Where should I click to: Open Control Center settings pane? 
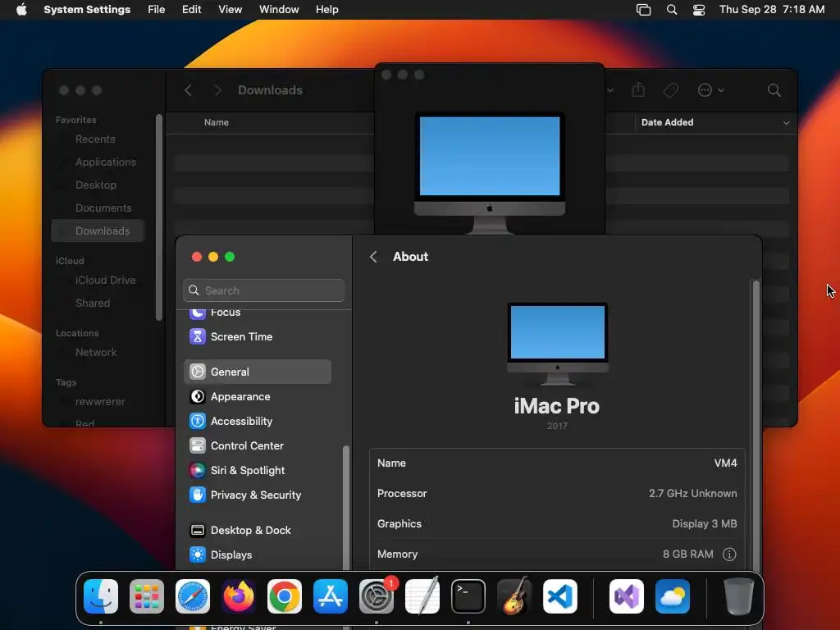click(x=258, y=445)
